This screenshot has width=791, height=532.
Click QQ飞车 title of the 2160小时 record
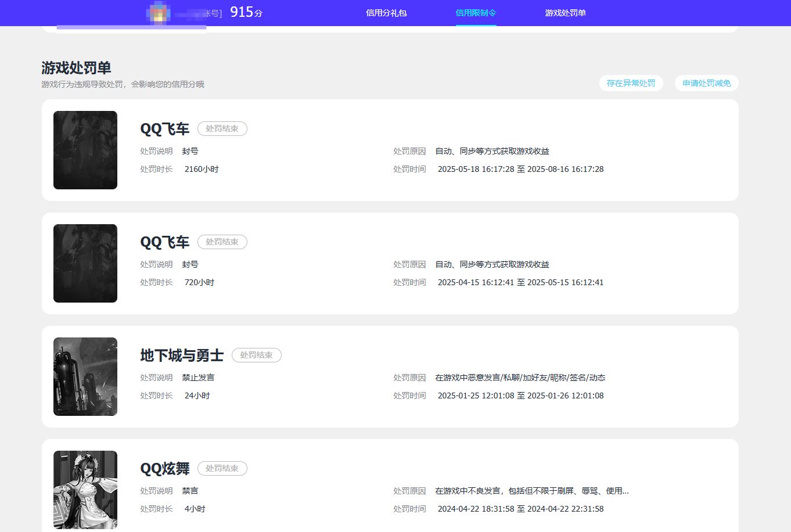pos(165,128)
